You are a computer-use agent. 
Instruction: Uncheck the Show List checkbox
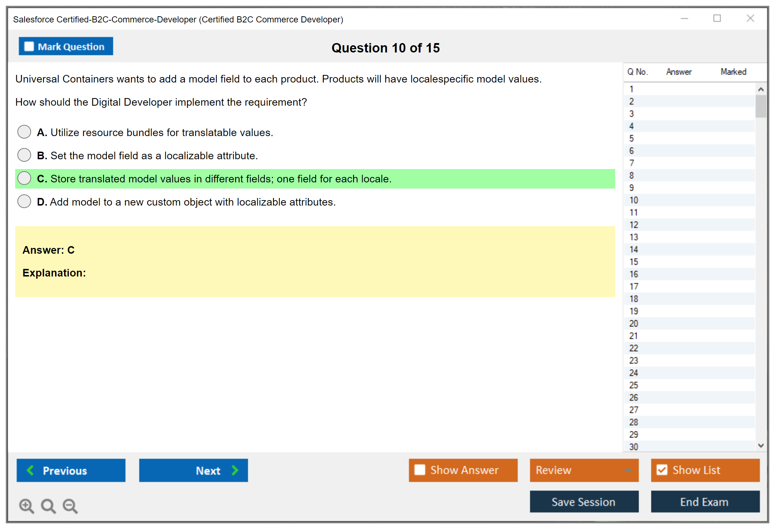coord(662,470)
